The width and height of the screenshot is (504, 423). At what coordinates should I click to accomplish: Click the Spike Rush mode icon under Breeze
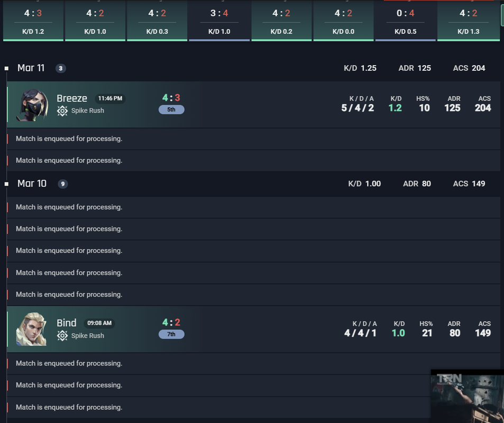coord(62,111)
